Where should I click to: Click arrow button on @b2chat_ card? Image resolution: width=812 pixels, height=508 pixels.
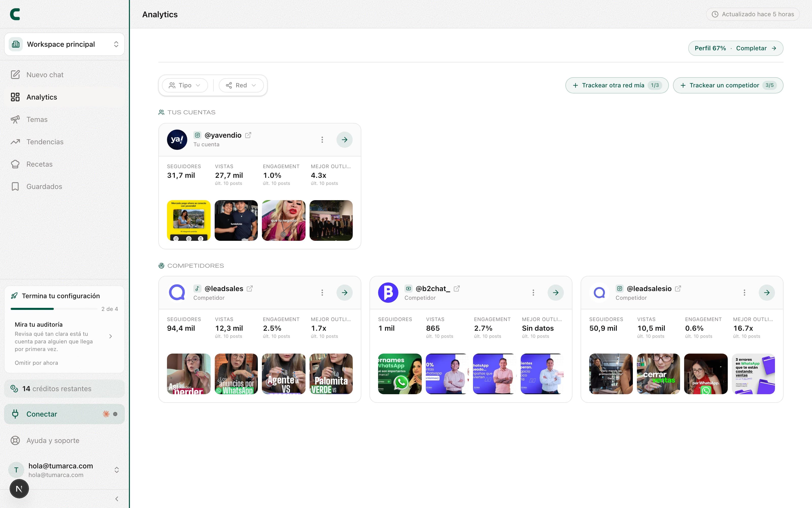coord(556,293)
